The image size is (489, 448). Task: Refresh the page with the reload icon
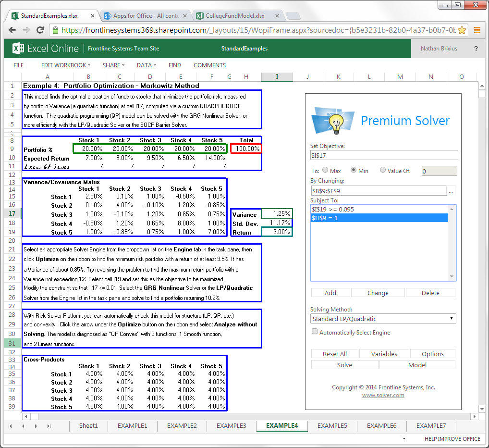tap(40, 30)
